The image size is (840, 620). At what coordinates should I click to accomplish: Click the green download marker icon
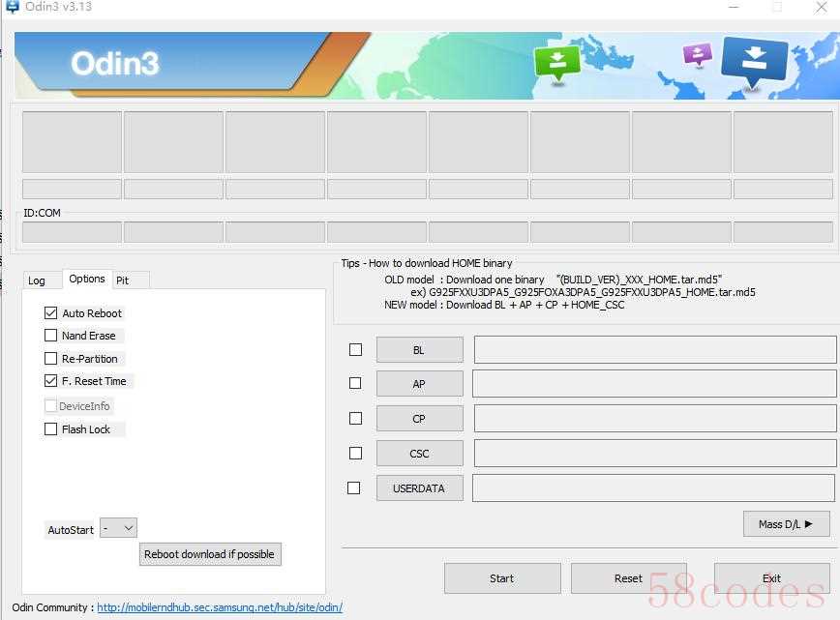(x=557, y=64)
